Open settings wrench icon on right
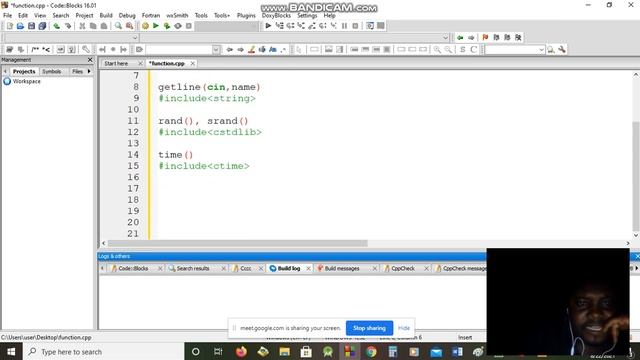 [x=562, y=49]
